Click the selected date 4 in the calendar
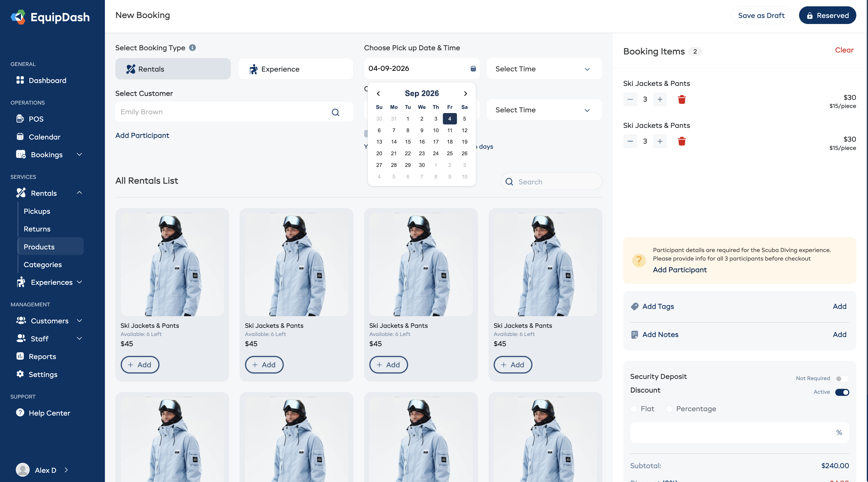This screenshot has height=482, width=868. click(449, 118)
